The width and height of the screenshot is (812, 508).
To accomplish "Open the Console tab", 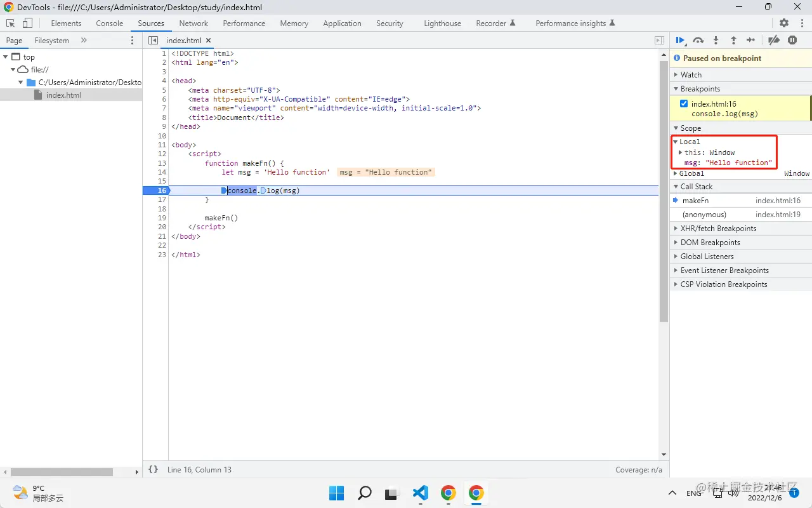I will (110, 23).
